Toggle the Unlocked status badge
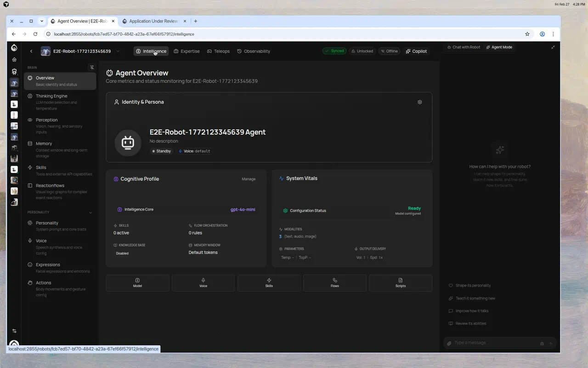 click(x=362, y=51)
